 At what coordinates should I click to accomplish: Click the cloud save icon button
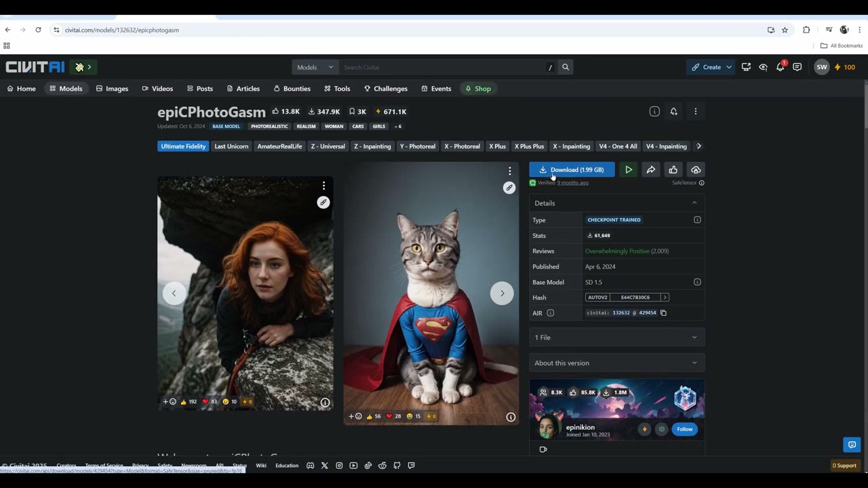696,169
